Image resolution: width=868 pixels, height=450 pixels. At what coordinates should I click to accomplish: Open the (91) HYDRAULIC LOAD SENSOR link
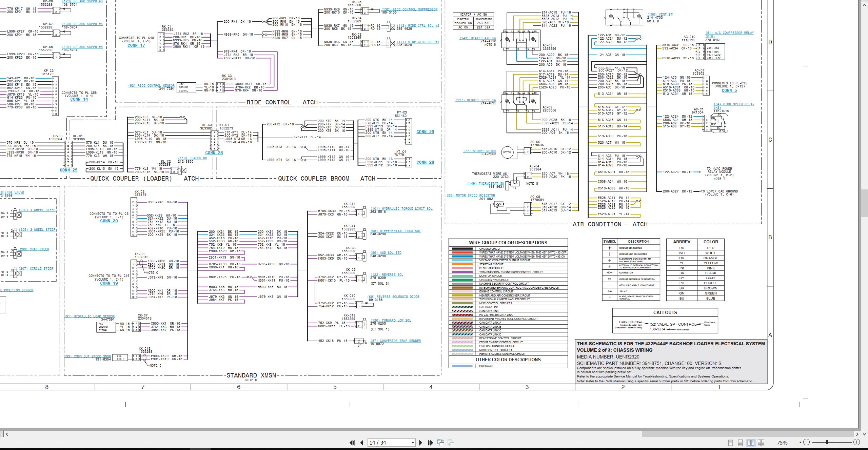click(90, 316)
